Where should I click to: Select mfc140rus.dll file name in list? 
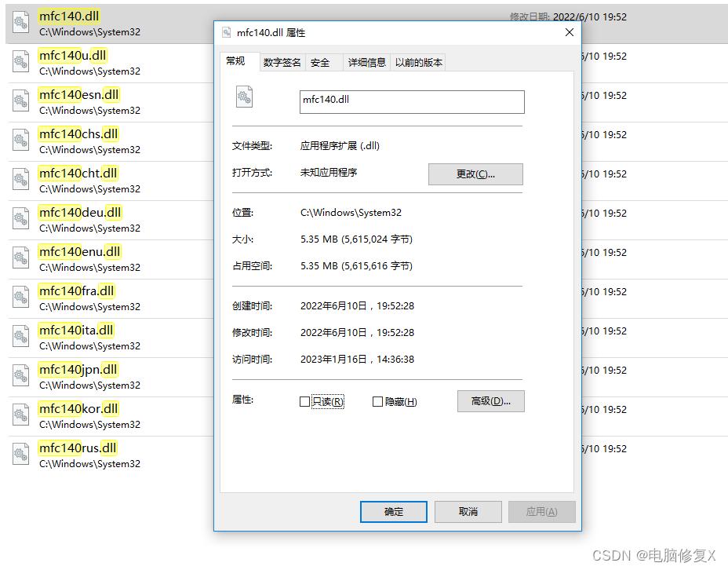(x=78, y=448)
